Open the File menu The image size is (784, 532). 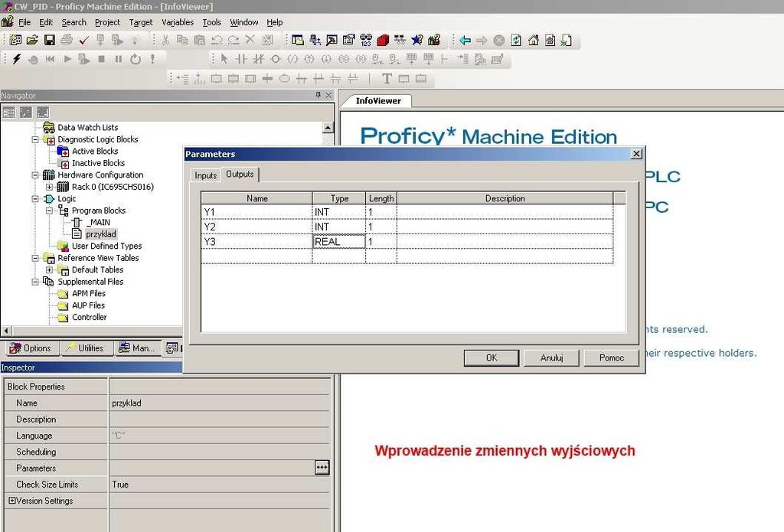(24, 22)
